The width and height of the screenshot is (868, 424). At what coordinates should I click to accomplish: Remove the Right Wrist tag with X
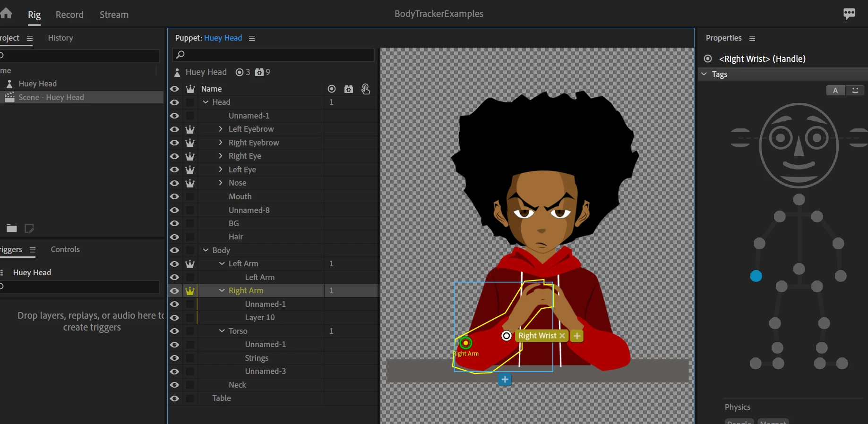click(x=562, y=336)
